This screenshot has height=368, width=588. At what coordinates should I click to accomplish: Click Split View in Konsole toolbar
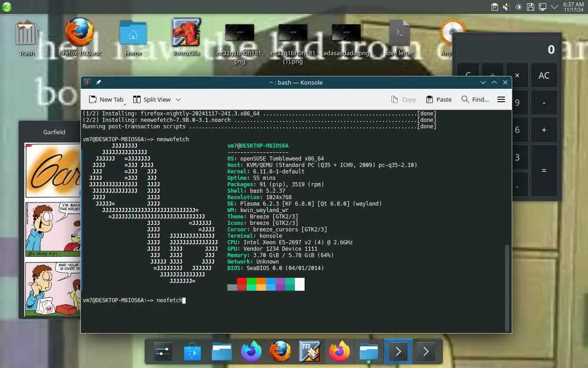(152, 99)
